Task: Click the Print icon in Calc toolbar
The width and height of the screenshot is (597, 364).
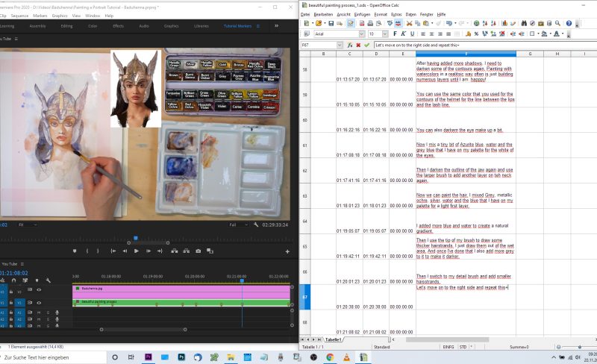Action: click(369, 24)
